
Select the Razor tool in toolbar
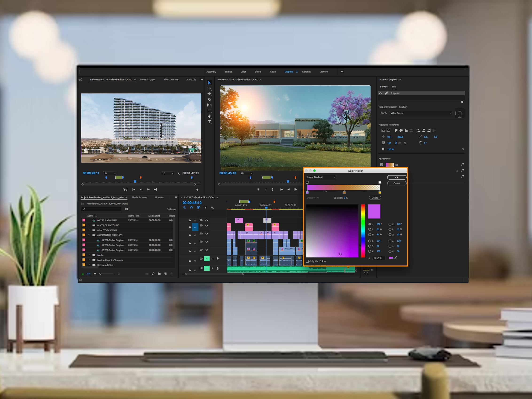pyautogui.click(x=209, y=100)
